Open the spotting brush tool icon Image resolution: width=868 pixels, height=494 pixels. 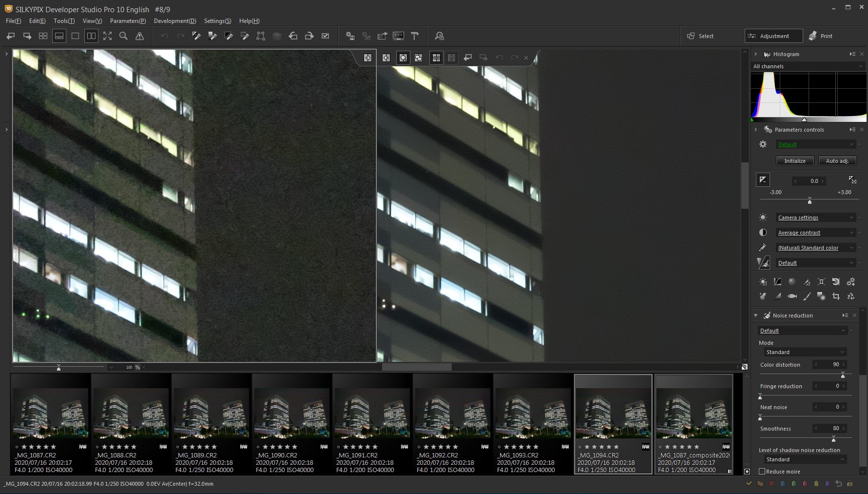pos(807,296)
